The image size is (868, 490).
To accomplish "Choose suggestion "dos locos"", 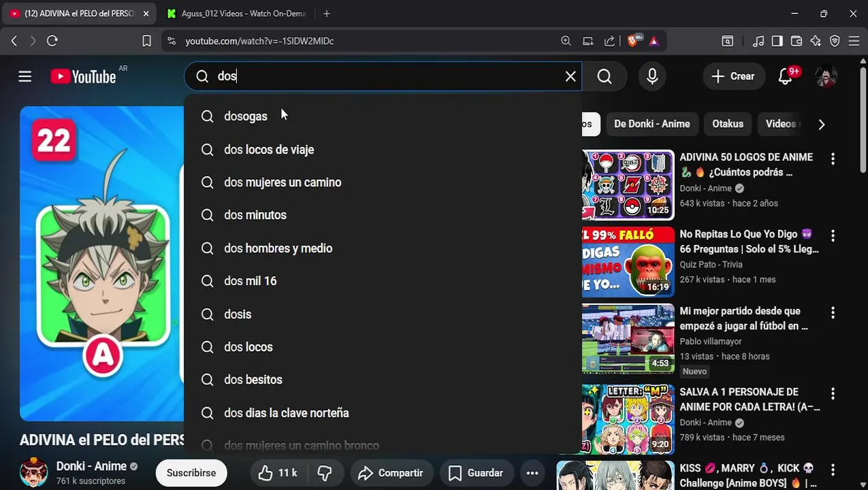I will coord(383,347).
